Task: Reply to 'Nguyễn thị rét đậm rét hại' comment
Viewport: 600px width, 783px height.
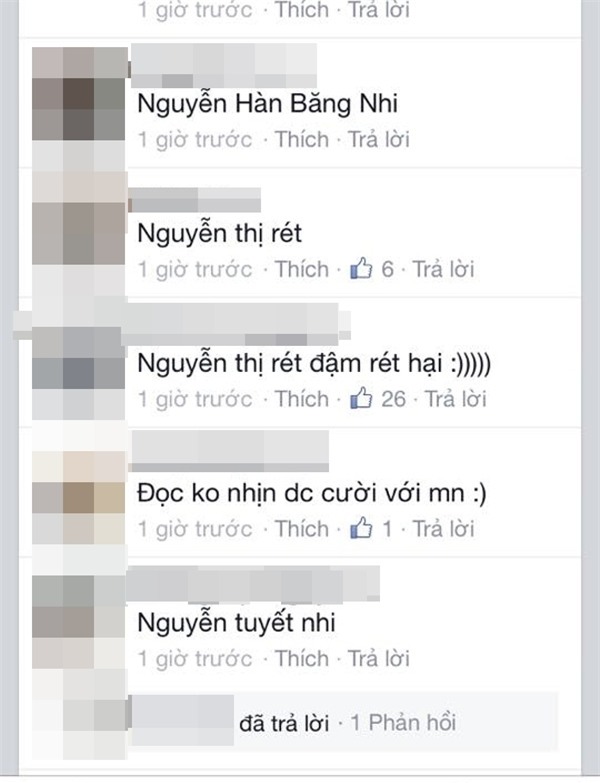Action: pyautogui.click(x=455, y=399)
